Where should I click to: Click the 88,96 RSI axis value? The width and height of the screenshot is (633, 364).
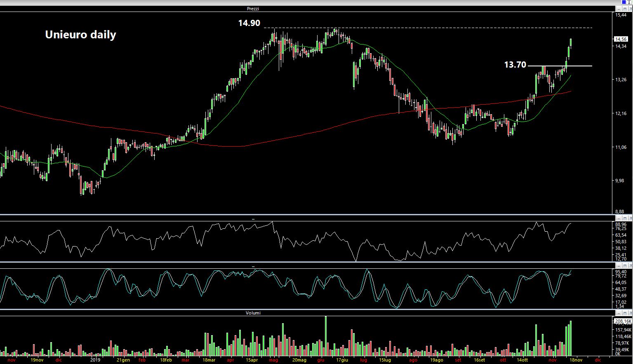click(621, 224)
